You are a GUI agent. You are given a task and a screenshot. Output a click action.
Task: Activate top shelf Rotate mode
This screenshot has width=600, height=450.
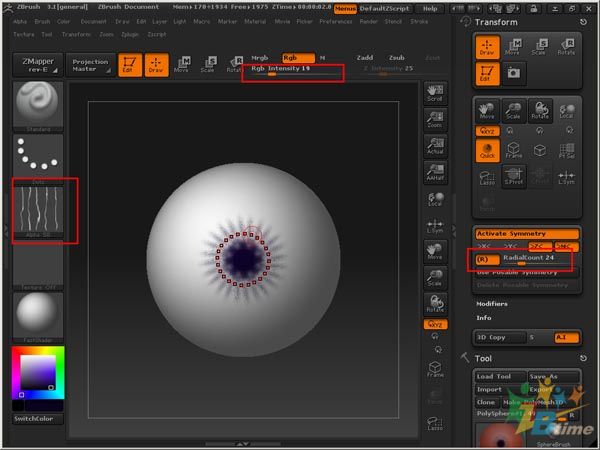[234, 65]
